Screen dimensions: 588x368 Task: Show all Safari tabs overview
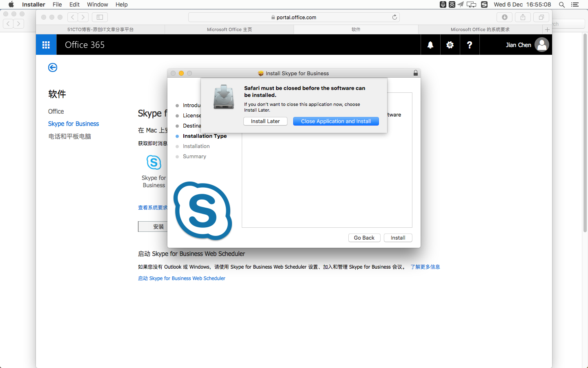point(541,17)
